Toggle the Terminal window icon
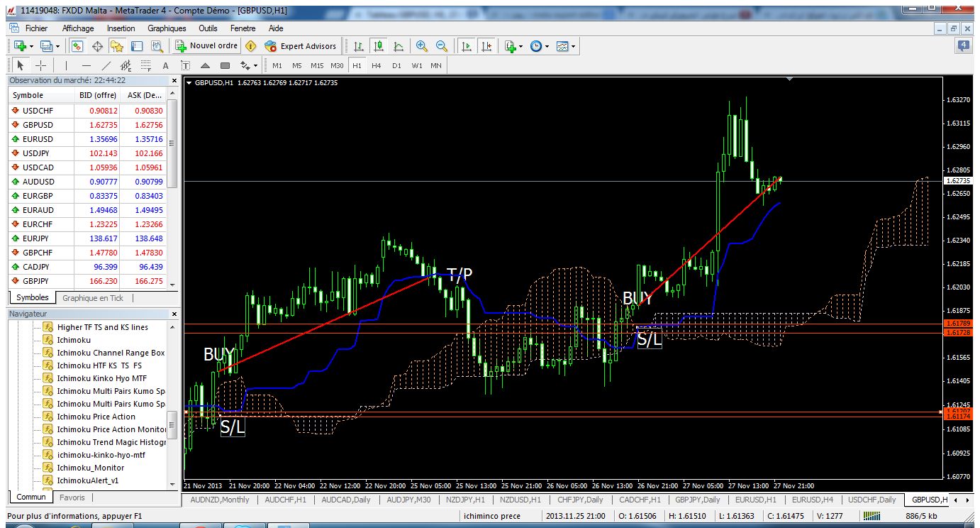 (x=137, y=46)
